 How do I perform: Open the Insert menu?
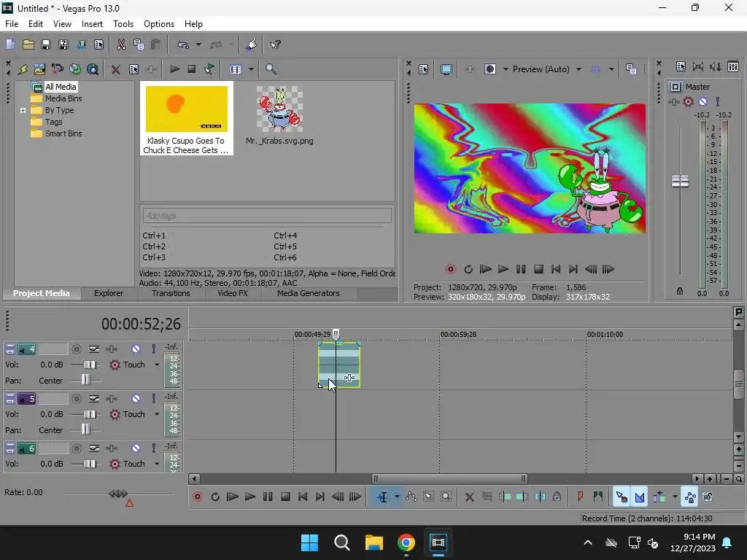92,24
